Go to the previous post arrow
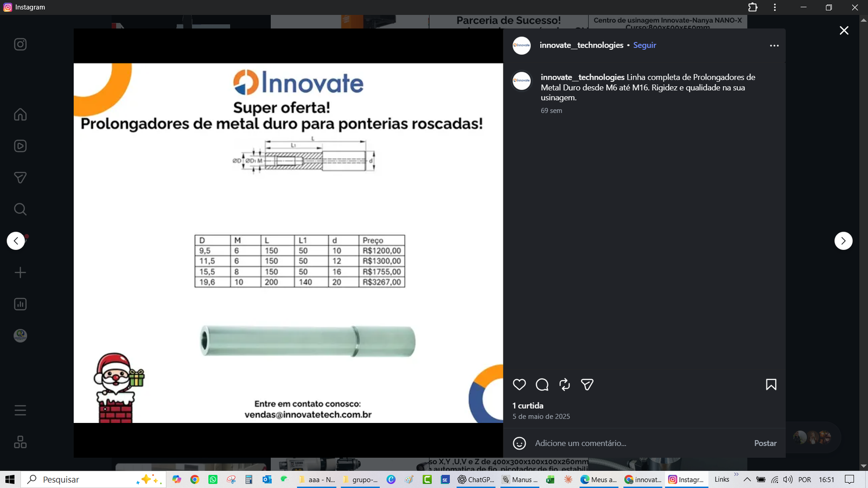 pyautogui.click(x=16, y=241)
